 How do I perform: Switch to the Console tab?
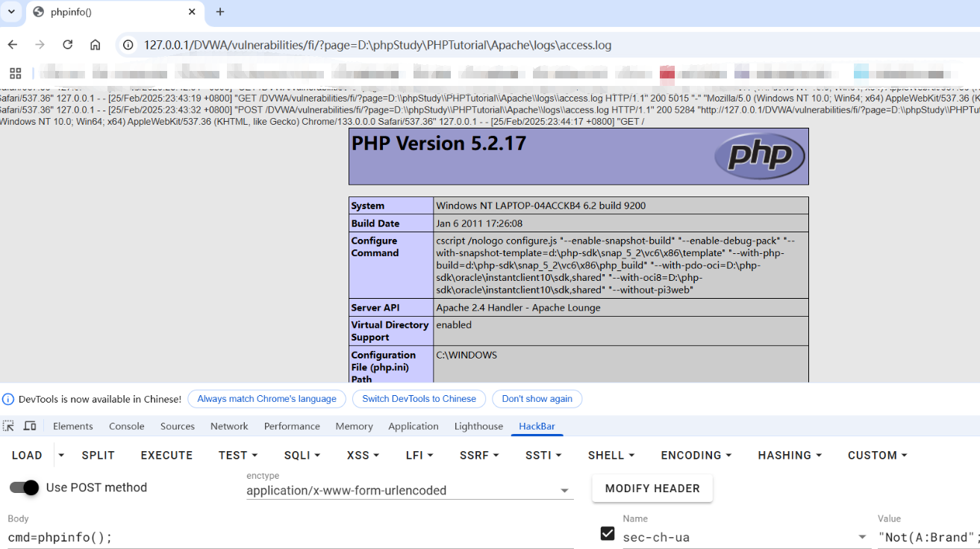pos(127,426)
